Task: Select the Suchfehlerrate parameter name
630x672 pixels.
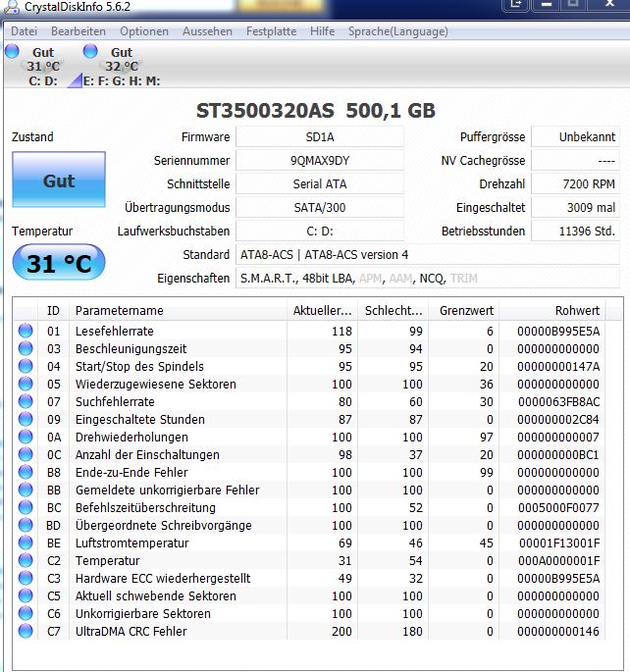Action: (115, 401)
